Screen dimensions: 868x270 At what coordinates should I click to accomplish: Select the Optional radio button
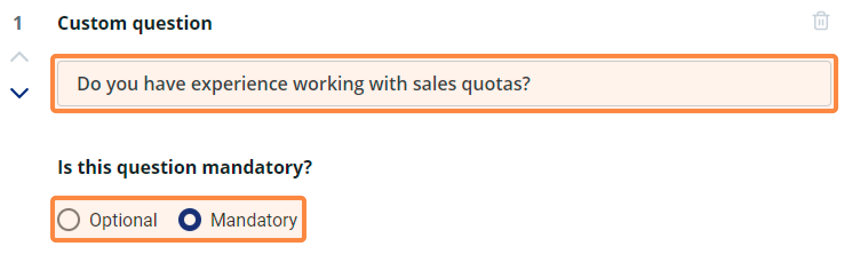coord(69,220)
